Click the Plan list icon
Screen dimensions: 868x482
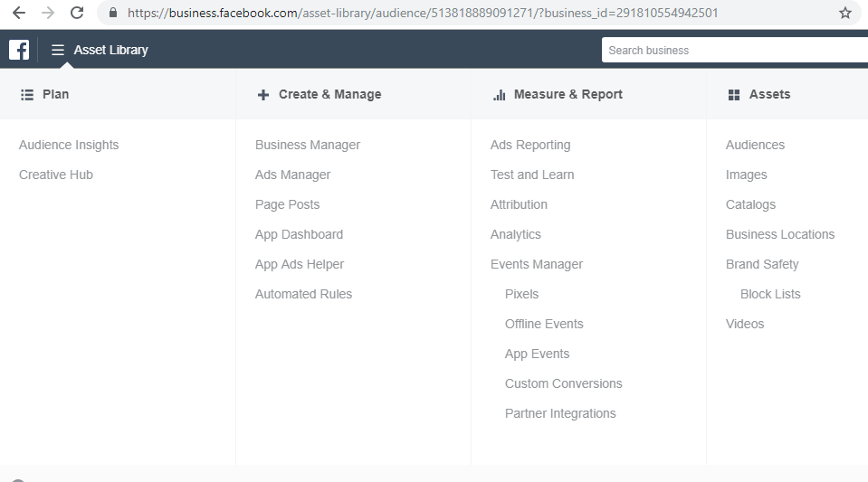pyautogui.click(x=27, y=95)
